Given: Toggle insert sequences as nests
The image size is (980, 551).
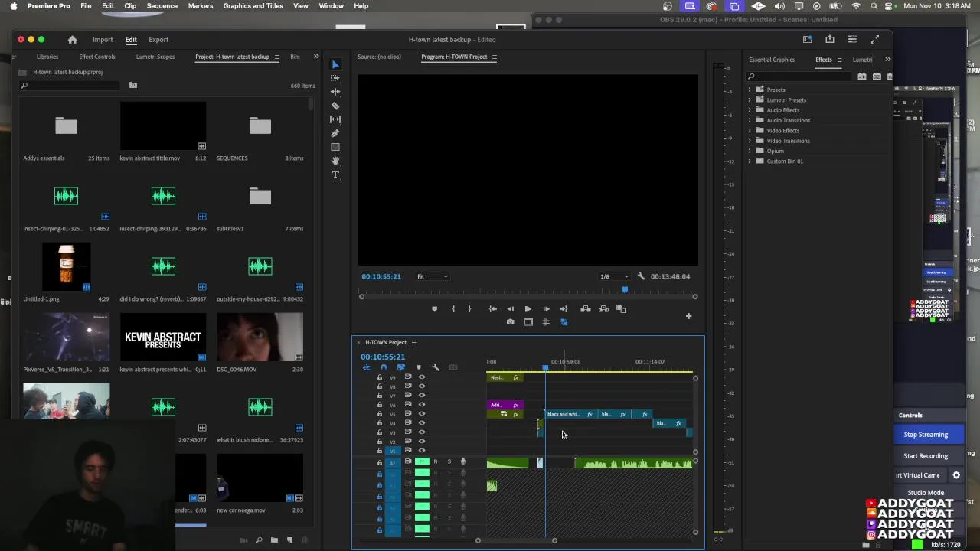Looking at the screenshot, I should pos(366,367).
